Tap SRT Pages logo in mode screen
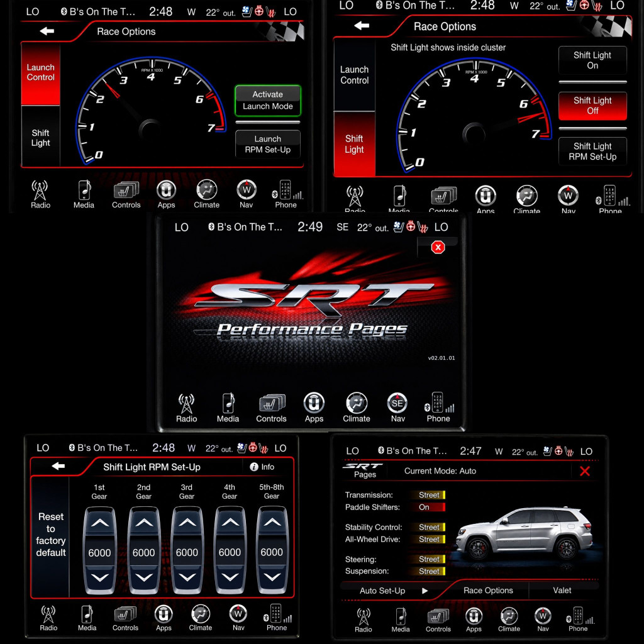Viewport: 644px width, 644px height. pos(364,470)
